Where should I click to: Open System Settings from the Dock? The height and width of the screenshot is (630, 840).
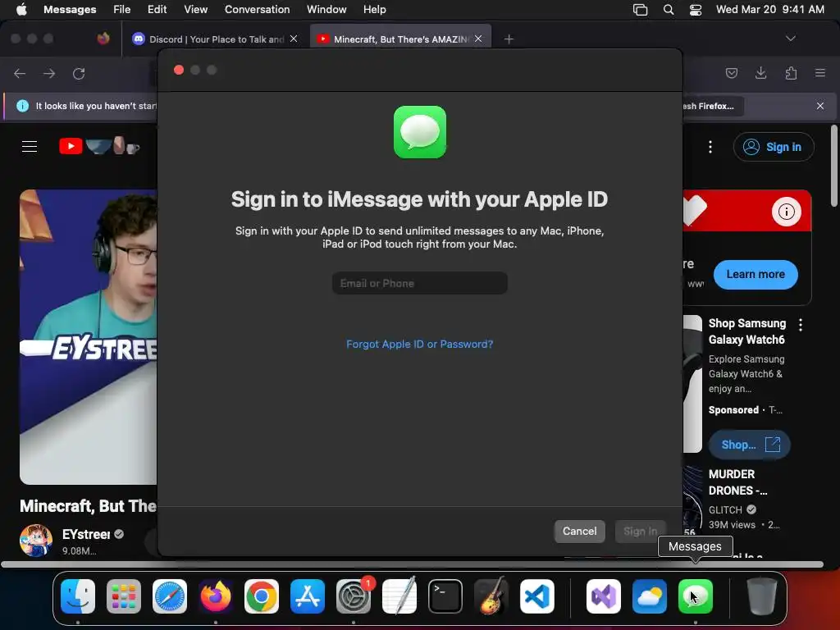[354, 596]
